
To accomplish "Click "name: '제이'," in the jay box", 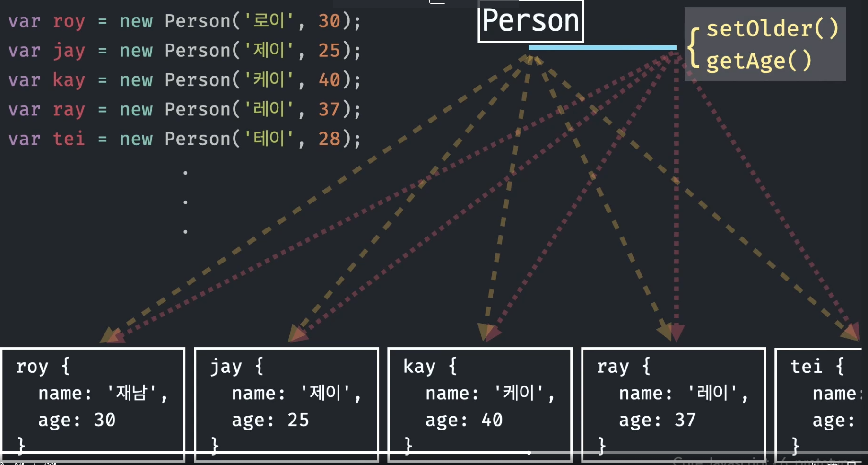I will [297, 393].
